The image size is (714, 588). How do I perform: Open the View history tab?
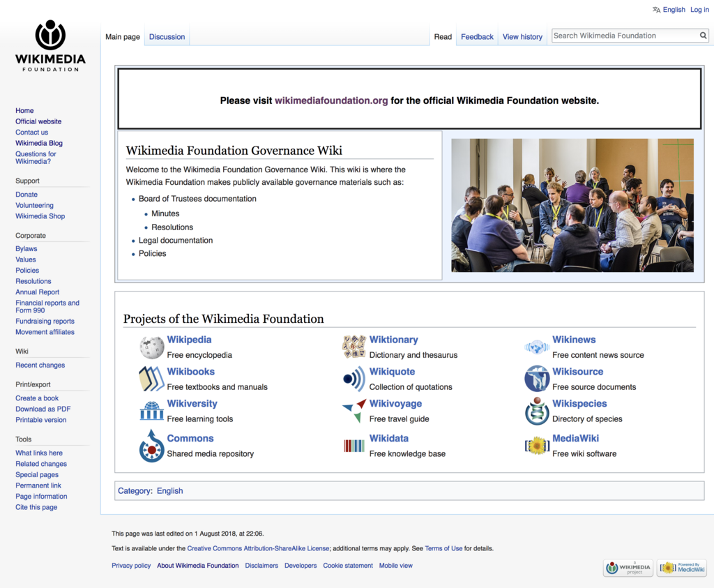(x=522, y=37)
